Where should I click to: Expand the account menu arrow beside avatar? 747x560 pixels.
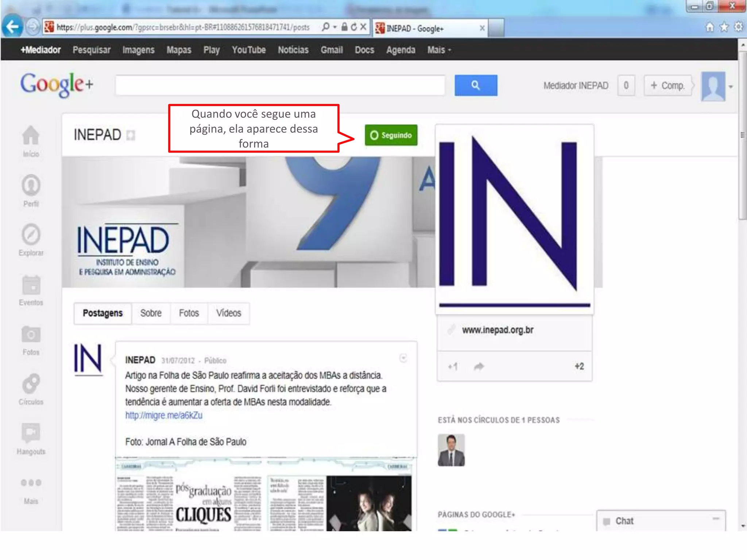click(x=731, y=87)
